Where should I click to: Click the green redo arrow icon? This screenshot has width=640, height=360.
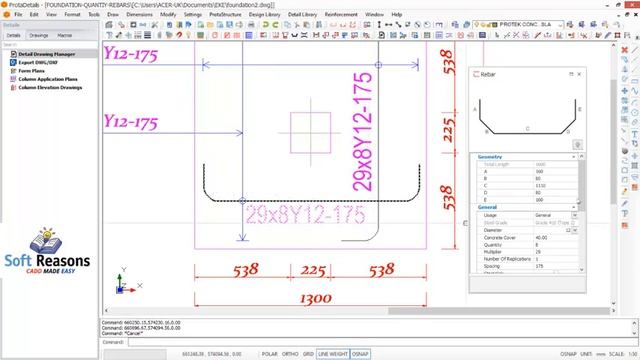276,25
